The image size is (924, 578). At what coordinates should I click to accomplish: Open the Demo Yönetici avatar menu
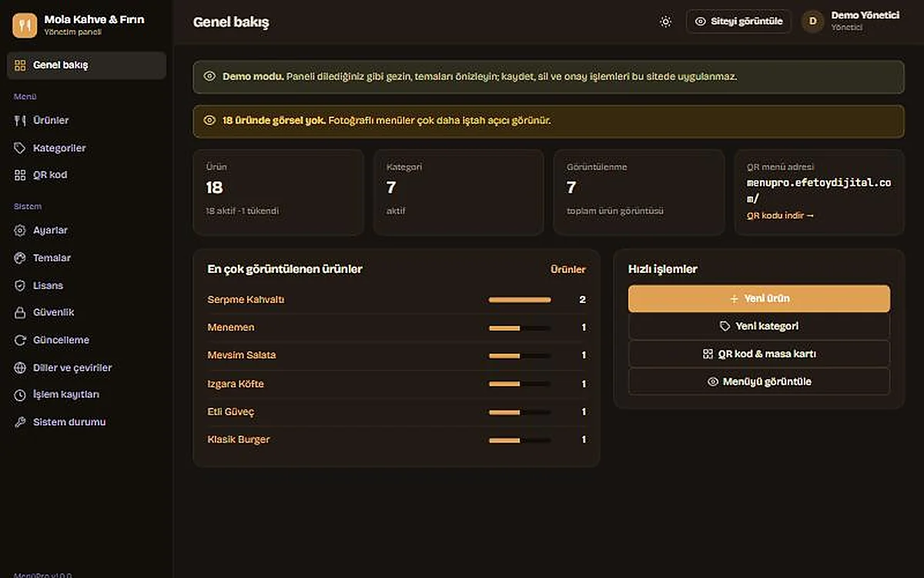(x=812, y=22)
